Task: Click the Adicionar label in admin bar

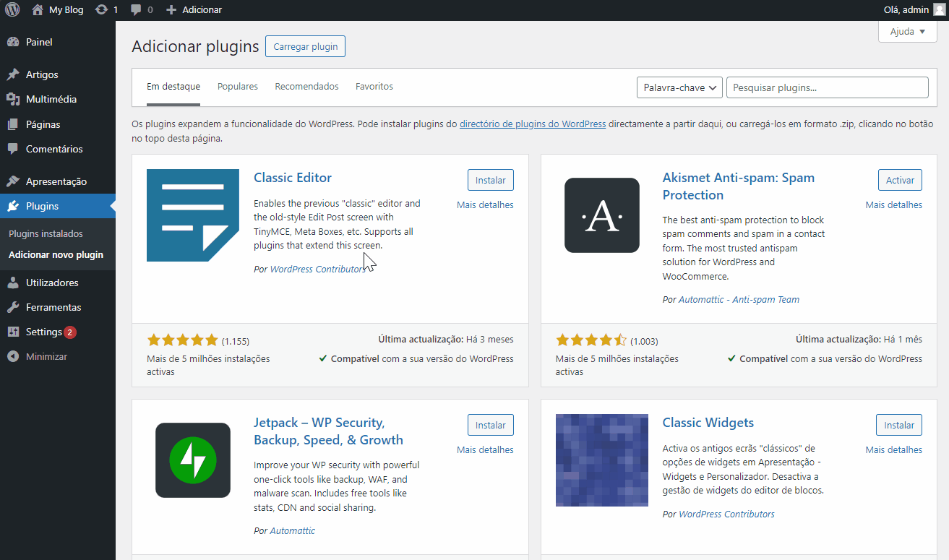Action: click(x=202, y=10)
